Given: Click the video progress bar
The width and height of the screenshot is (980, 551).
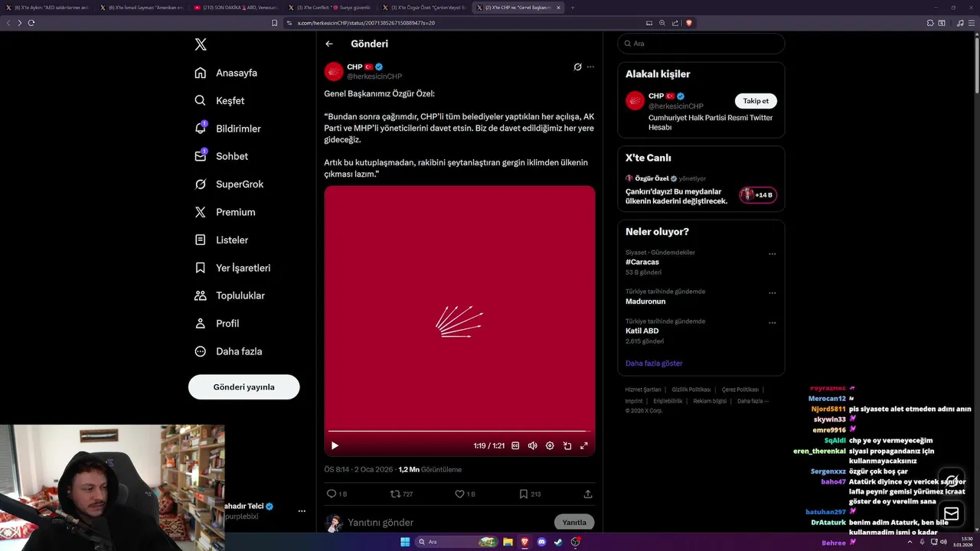Looking at the screenshot, I should pyautogui.click(x=459, y=432).
